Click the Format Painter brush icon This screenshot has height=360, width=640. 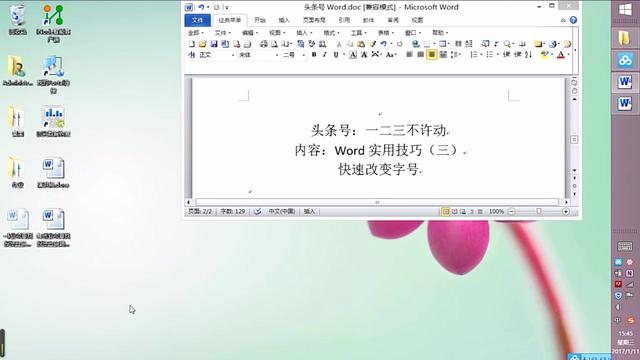click(x=372, y=44)
